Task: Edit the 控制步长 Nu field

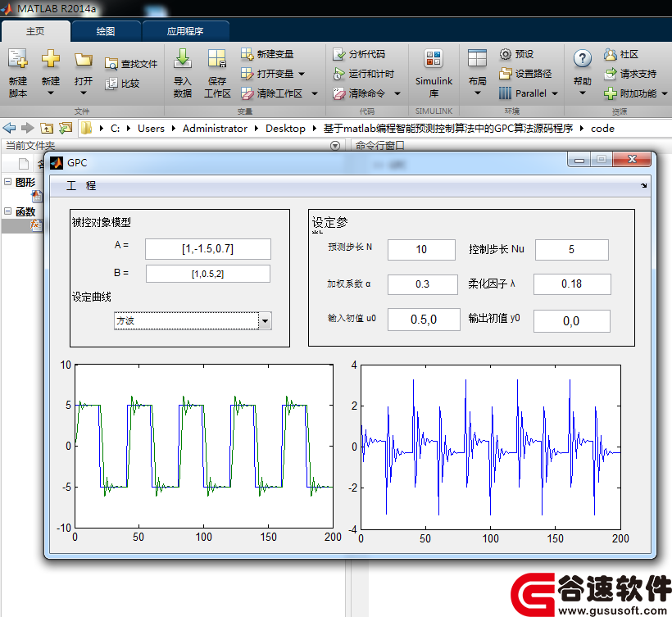Action: click(x=572, y=249)
